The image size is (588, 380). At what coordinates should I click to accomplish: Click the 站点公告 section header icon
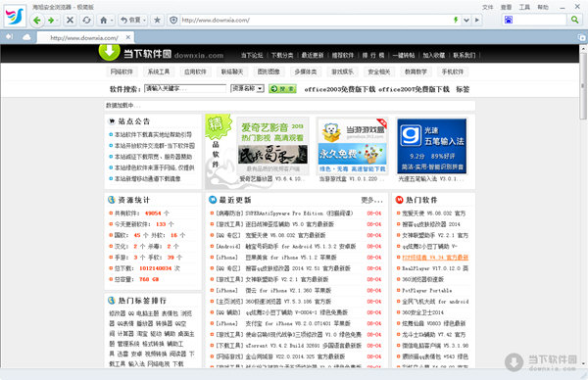(112, 121)
